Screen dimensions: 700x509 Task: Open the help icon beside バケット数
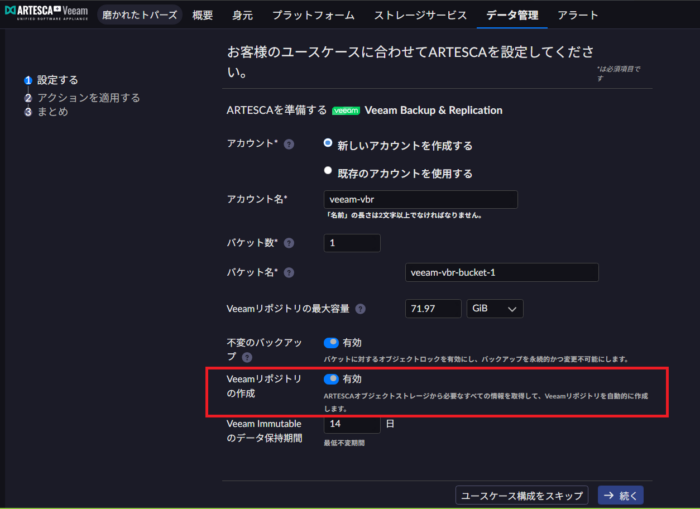[289, 243]
